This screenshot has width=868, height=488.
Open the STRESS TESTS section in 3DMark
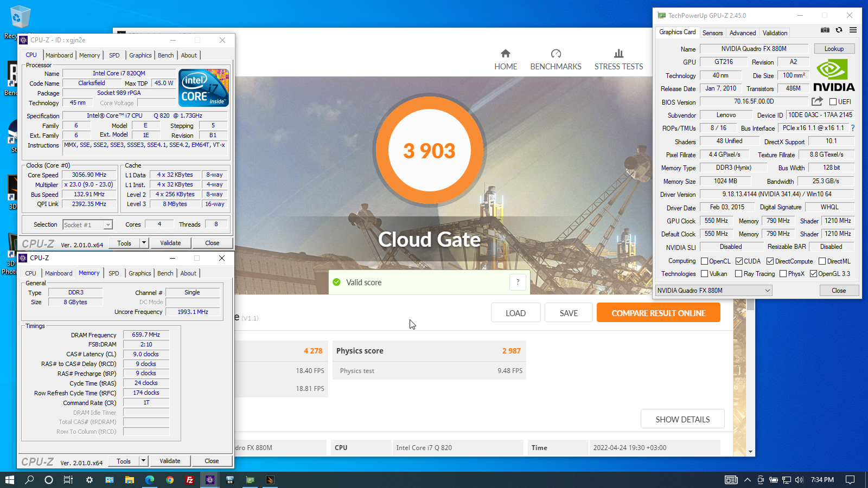pyautogui.click(x=618, y=60)
